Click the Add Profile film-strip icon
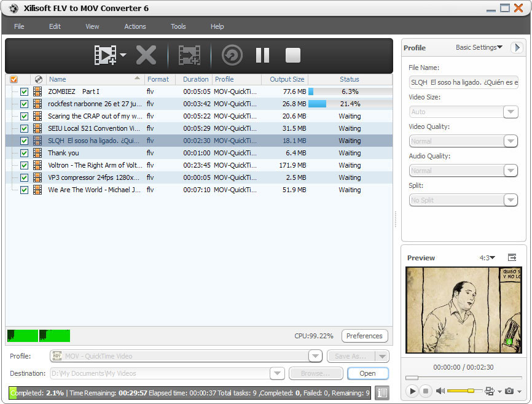Screen dimensions: 532x404 coord(189,55)
